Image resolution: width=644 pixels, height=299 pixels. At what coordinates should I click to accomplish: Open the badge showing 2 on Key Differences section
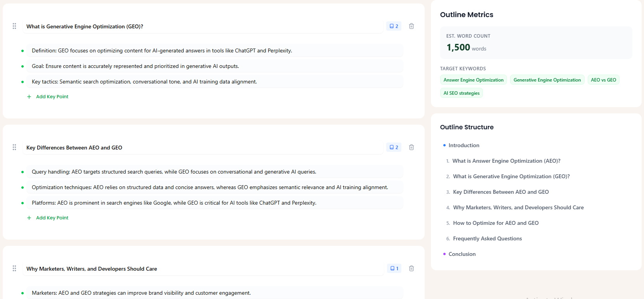pos(394,148)
